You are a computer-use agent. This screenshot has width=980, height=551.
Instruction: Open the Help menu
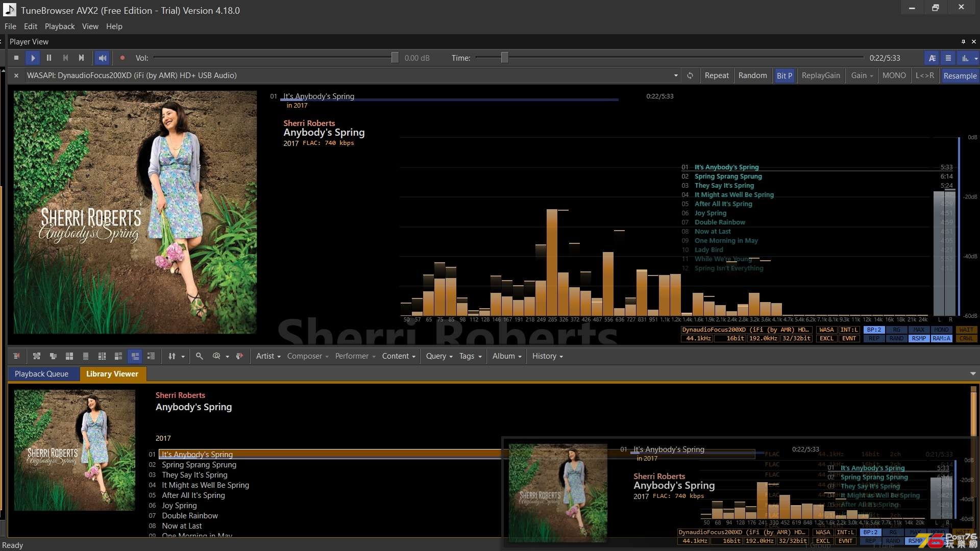tap(114, 27)
